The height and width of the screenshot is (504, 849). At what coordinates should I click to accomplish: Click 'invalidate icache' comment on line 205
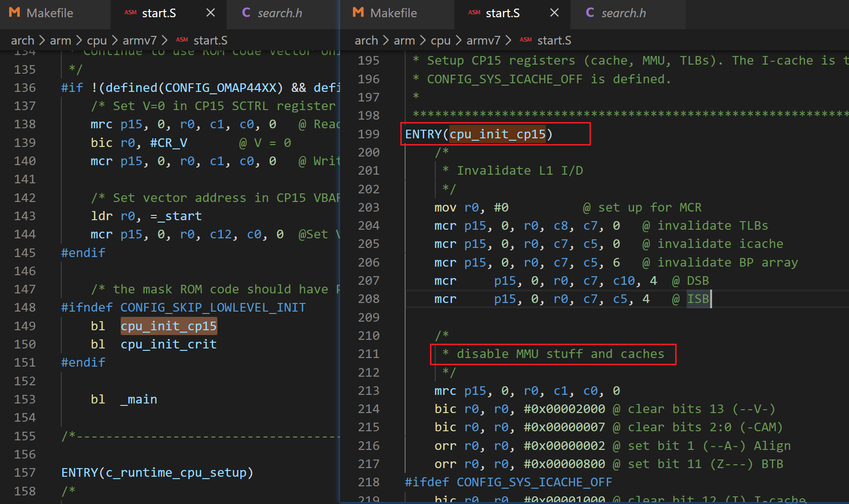pyautogui.click(x=720, y=244)
